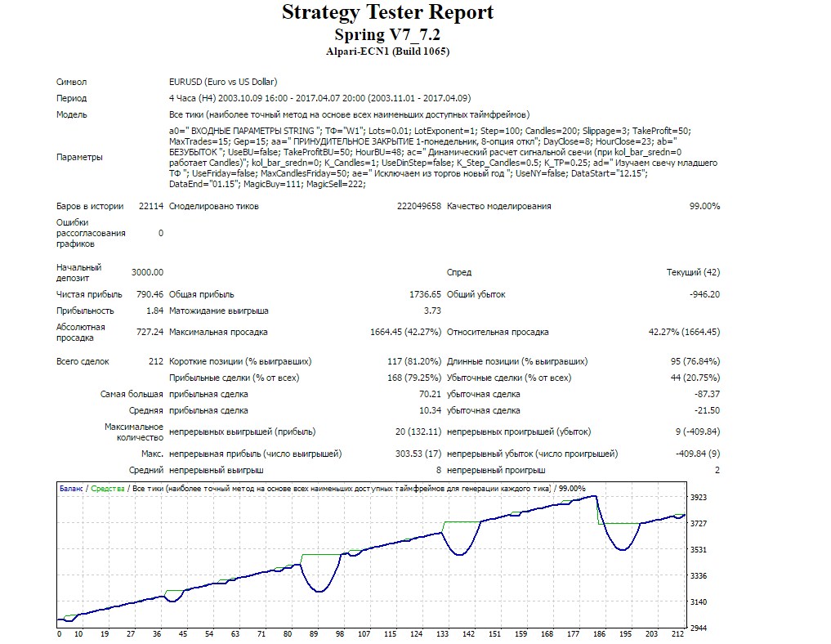This screenshot has height=644, width=831.
Task: Click 'Баланс' legend label on chart
Action: [71, 489]
